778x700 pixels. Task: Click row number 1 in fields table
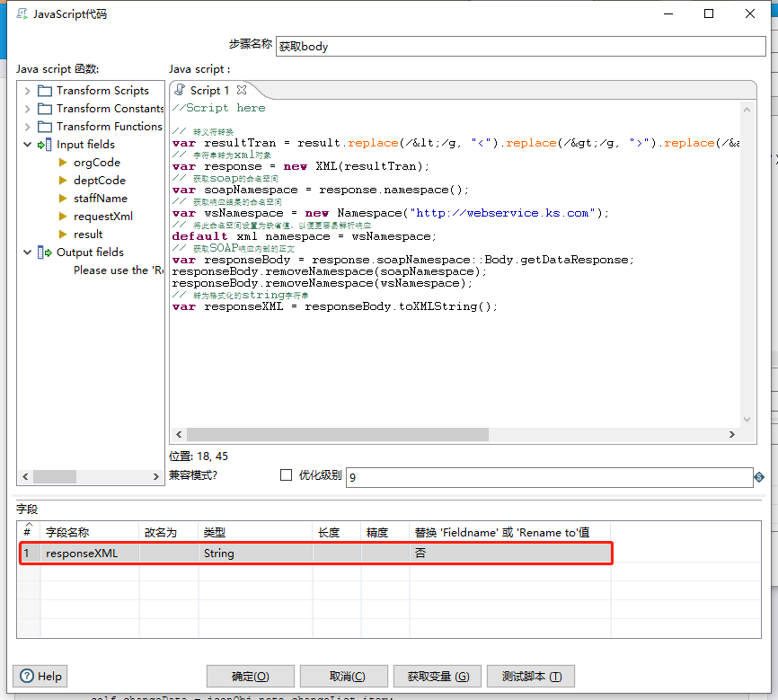click(29, 553)
